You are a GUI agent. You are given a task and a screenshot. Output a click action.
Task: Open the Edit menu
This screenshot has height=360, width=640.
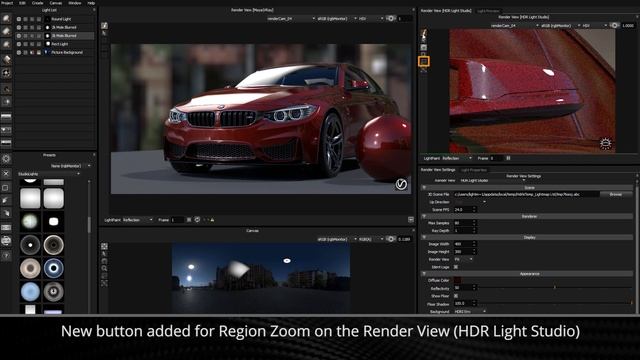point(22,3)
